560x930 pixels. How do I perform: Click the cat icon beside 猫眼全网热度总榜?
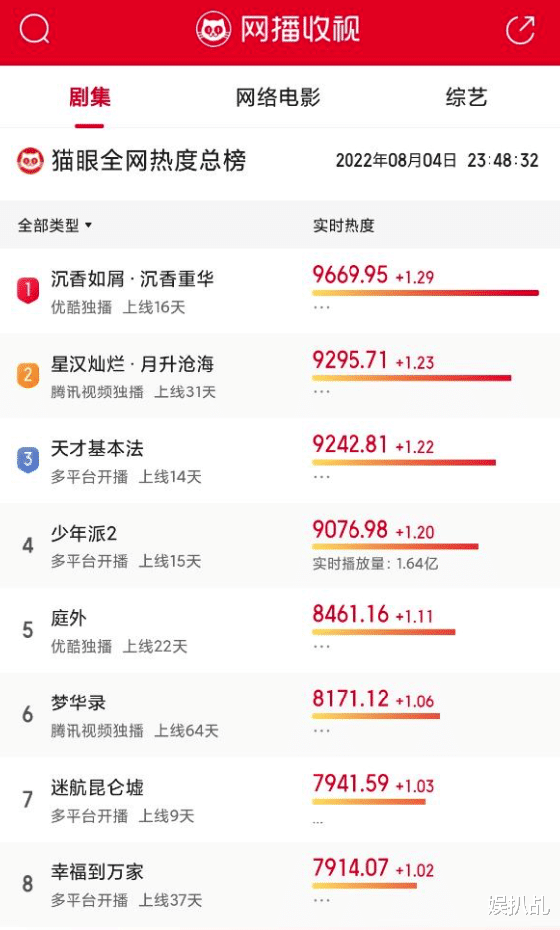30,161
